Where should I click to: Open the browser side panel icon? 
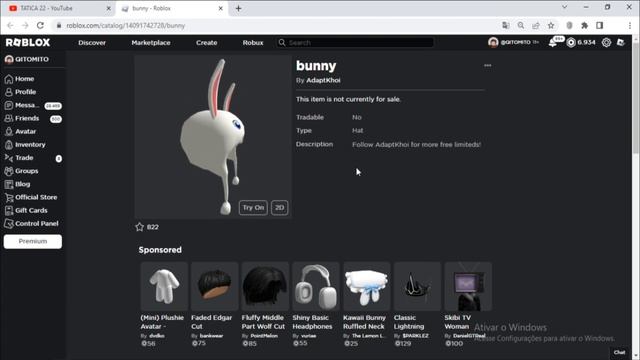[599, 25]
